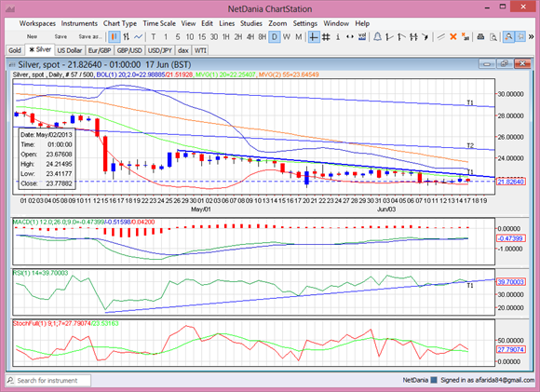Select the Monthly (M) time scale
Screen dimensions: 540x392
299,36
